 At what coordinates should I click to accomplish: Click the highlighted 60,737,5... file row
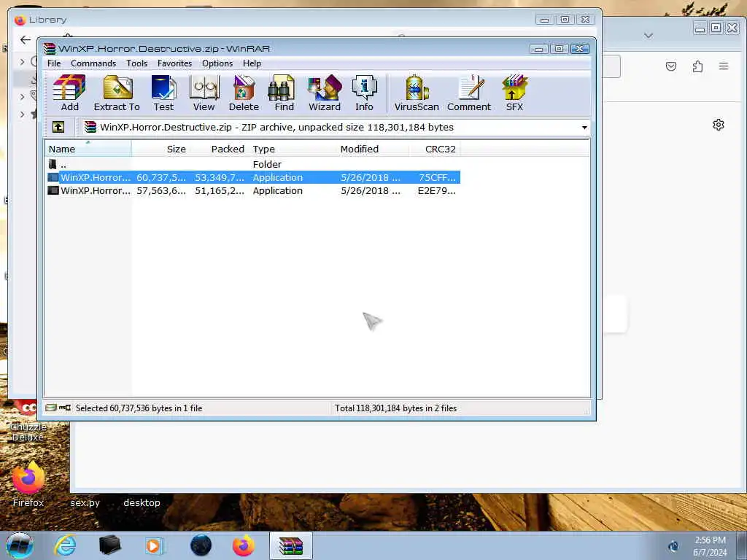tap(252, 178)
